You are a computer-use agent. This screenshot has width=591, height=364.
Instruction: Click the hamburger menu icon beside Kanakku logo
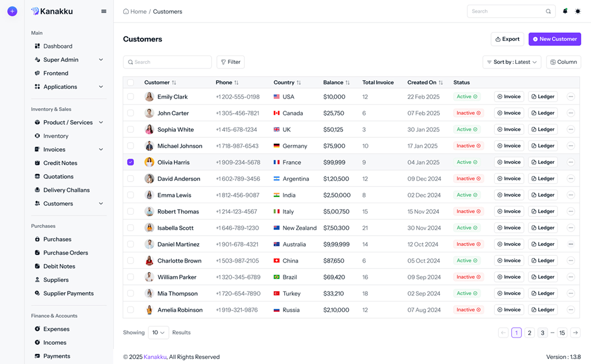pyautogui.click(x=103, y=11)
